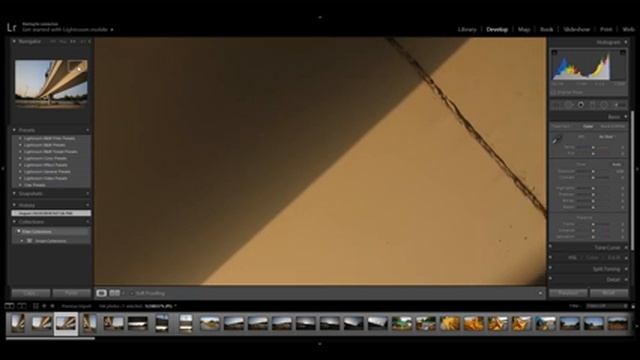Toggle shadow clipping indicator in histogram
Image resolution: width=640 pixels, height=360 pixels.
pyautogui.click(x=554, y=53)
